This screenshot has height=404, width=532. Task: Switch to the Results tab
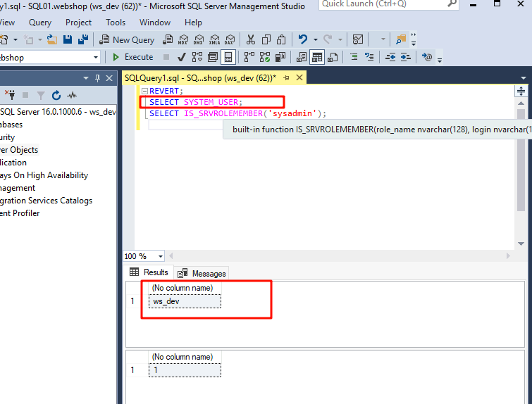[x=149, y=272]
